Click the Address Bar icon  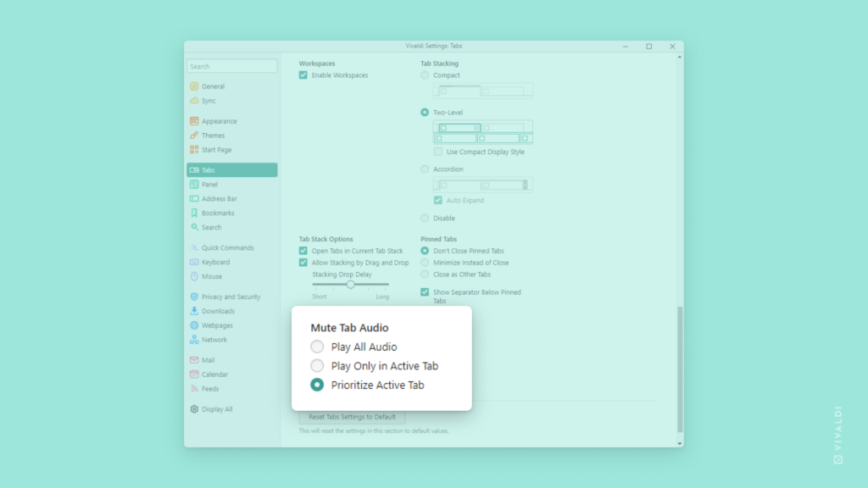tap(194, 198)
